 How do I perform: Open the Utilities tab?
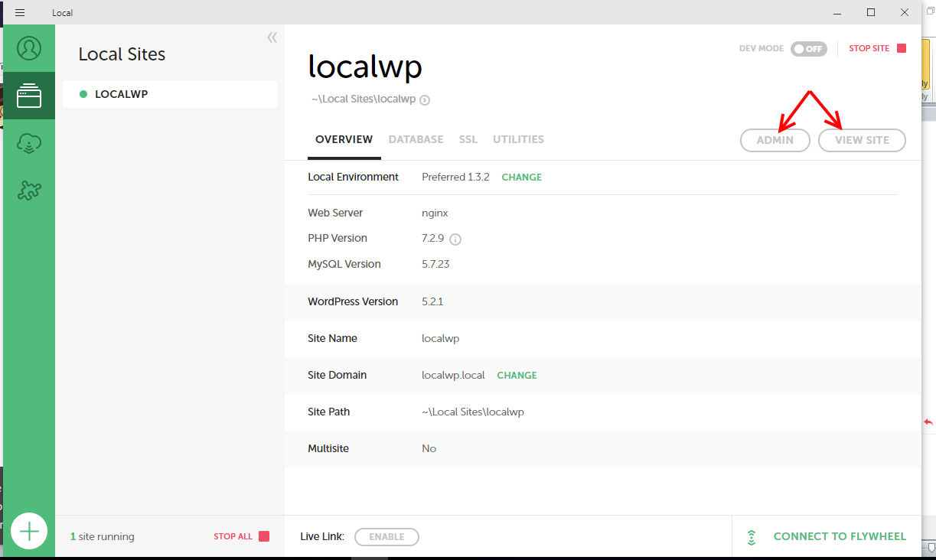pos(518,140)
